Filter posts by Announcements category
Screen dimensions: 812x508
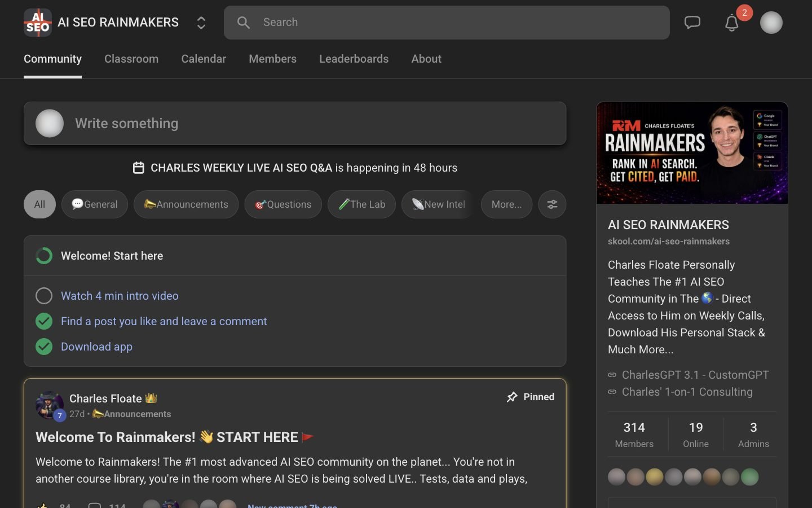(x=186, y=204)
